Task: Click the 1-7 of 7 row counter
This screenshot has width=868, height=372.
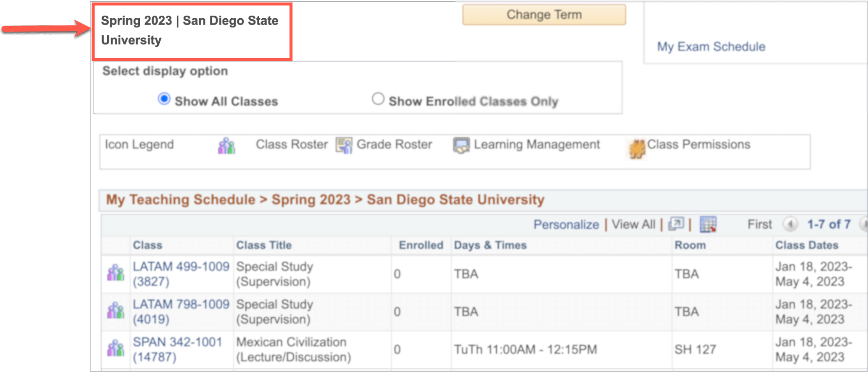Action: [x=828, y=224]
